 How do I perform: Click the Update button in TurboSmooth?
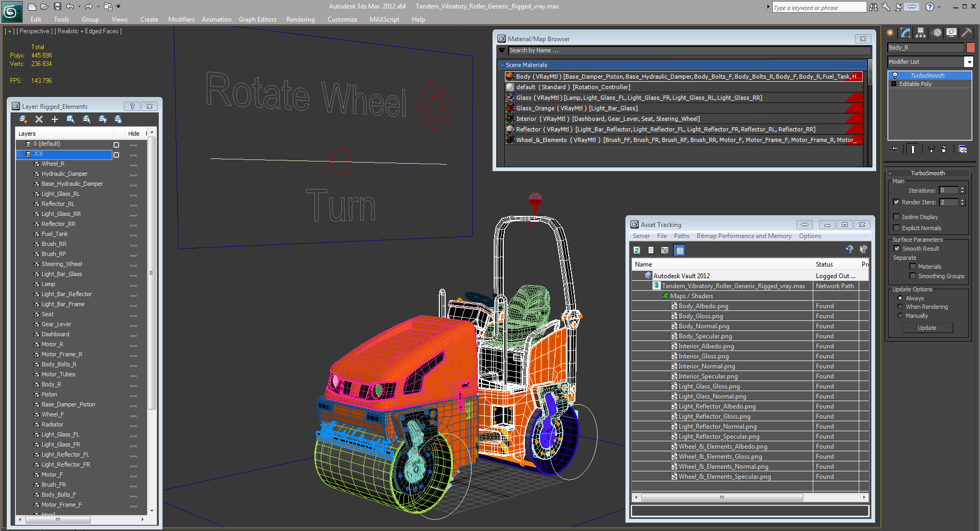(x=927, y=328)
